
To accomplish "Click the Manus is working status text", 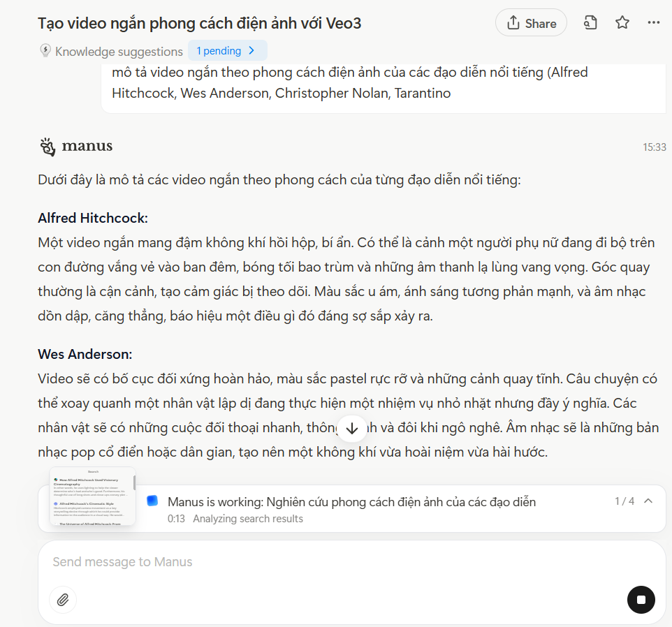I will pos(351,501).
